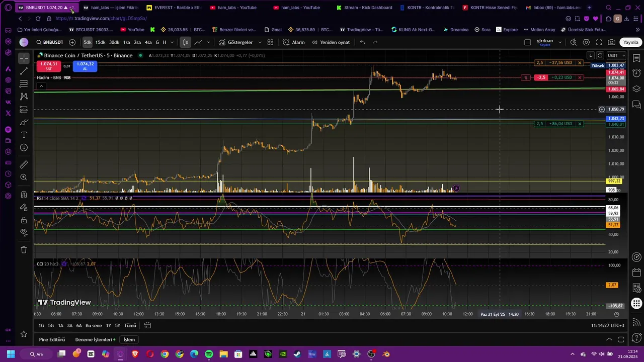
Task: Click the BNBUSDT symbol search box
Action: pyautogui.click(x=49, y=42)
